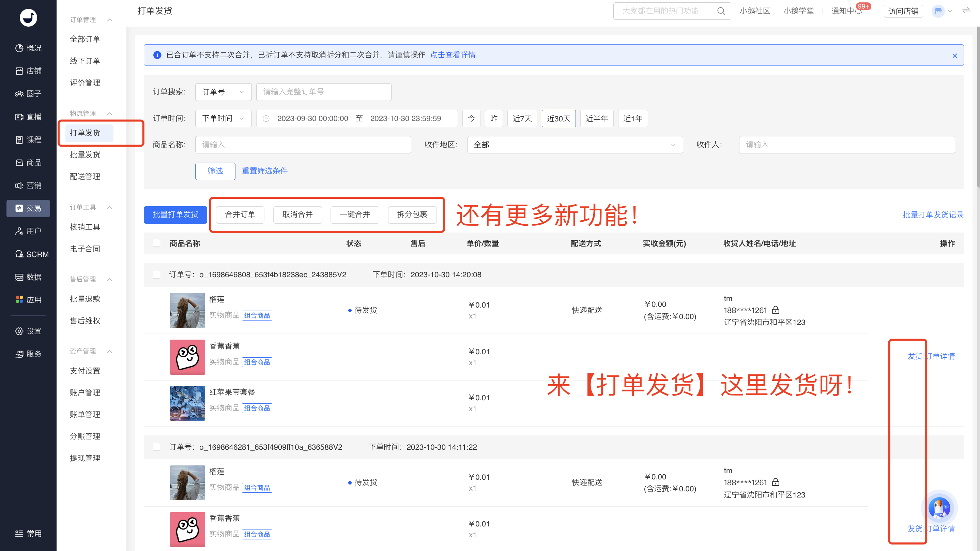This screenshot has height=551, width=980.
Task: Toggle the select-all checkbox in table header
Action: pyautogui.click(x=156, y=243)
